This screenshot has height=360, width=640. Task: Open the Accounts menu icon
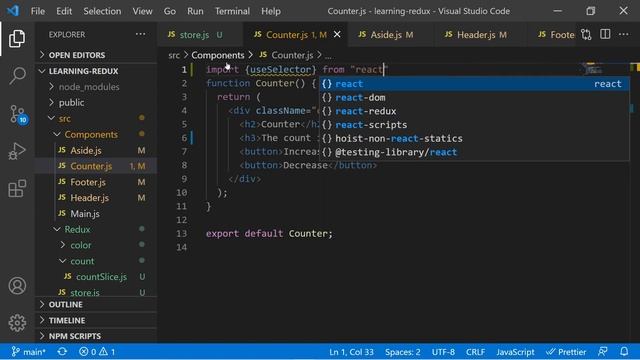17,285
